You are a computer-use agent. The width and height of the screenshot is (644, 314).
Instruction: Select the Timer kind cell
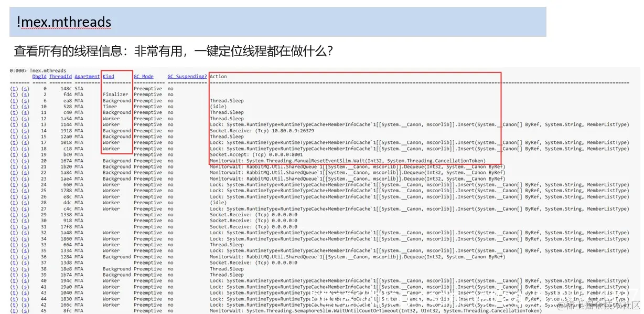[110, 107]
